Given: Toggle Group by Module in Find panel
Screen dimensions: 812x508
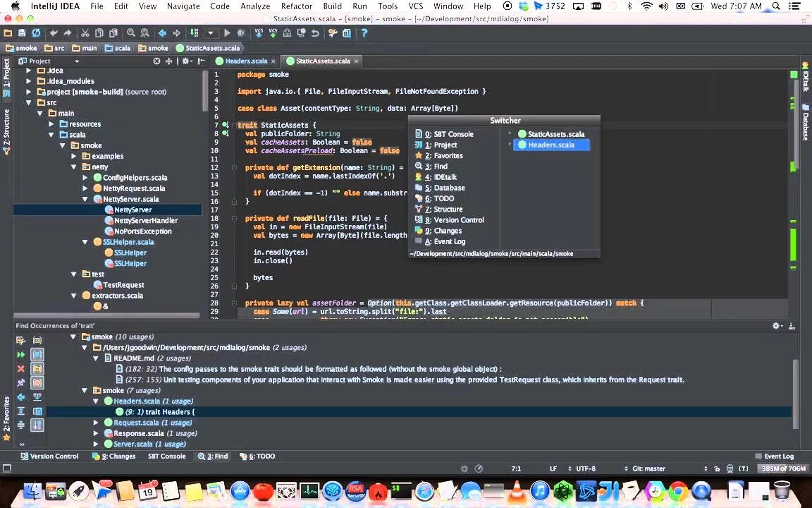Looking at the screenshot, I should (x=37, y=355).
